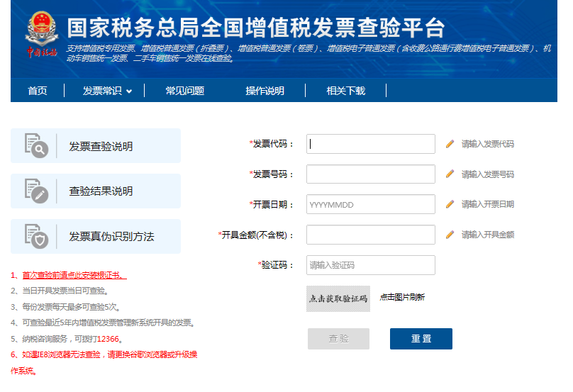Image resolution: width=573 pixels, height=392 pixels.
Task: Click the 请输入开票日期 hint text
Action: coord(487,204)
